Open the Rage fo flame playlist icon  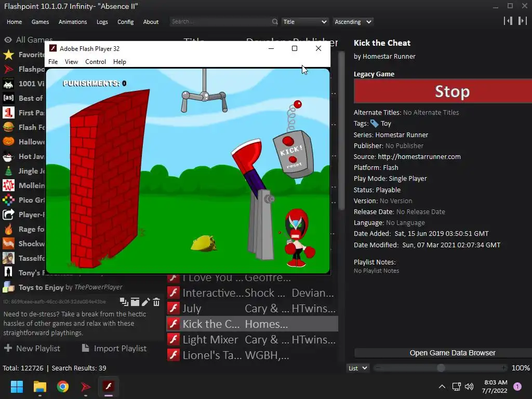pyautogui.click(x=8, y=229)
